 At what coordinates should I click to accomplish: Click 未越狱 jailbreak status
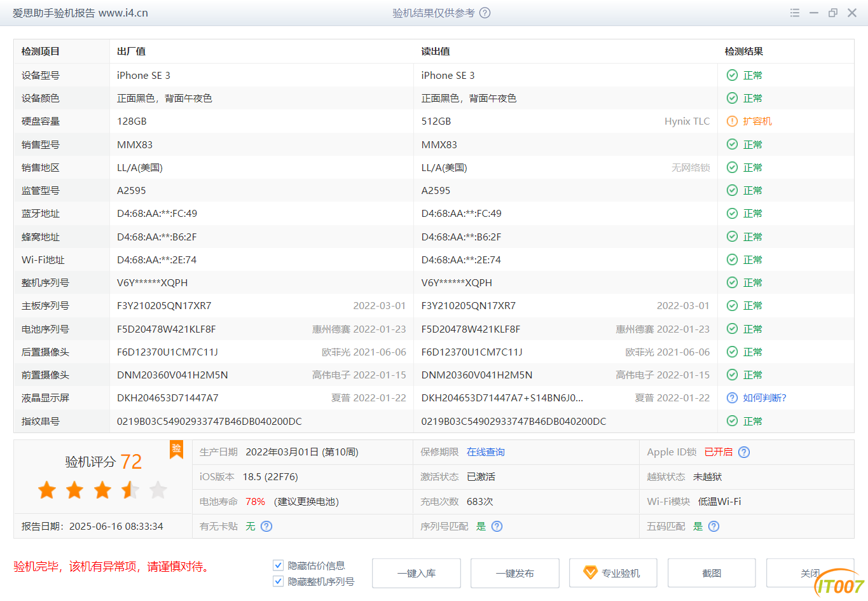(x=708, y=476)
